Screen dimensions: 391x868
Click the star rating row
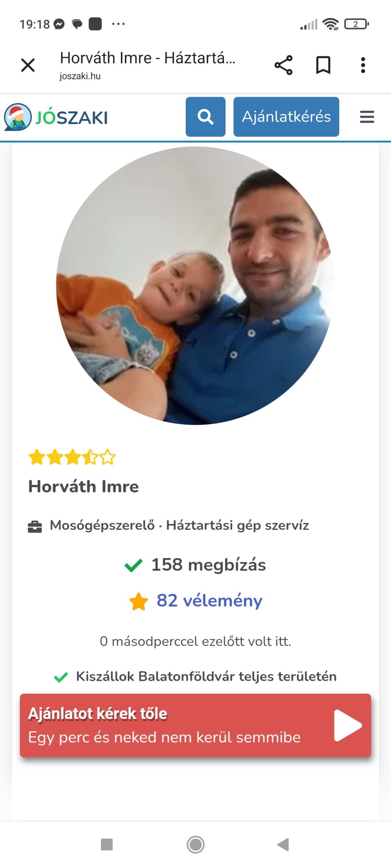click(x=72, y=457)
